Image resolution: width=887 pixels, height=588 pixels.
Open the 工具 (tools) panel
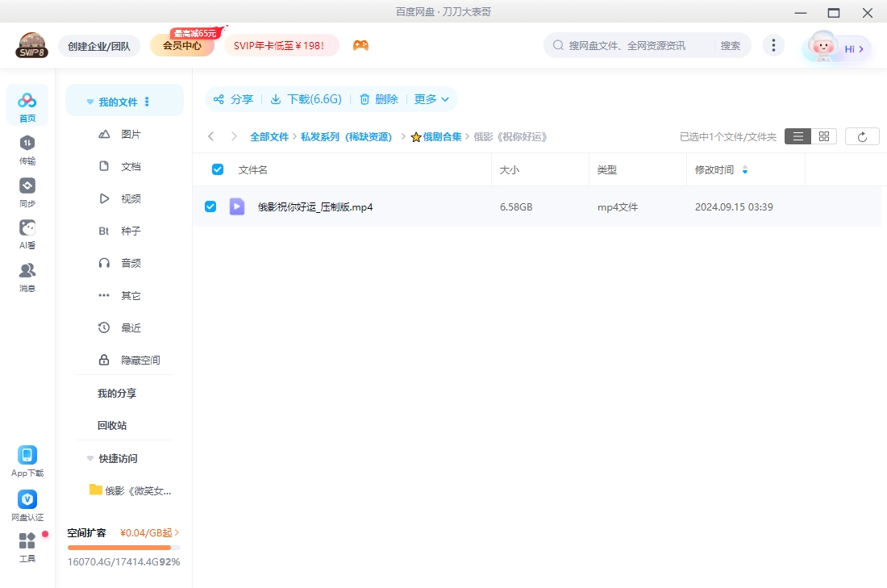(x=27, y=544)
